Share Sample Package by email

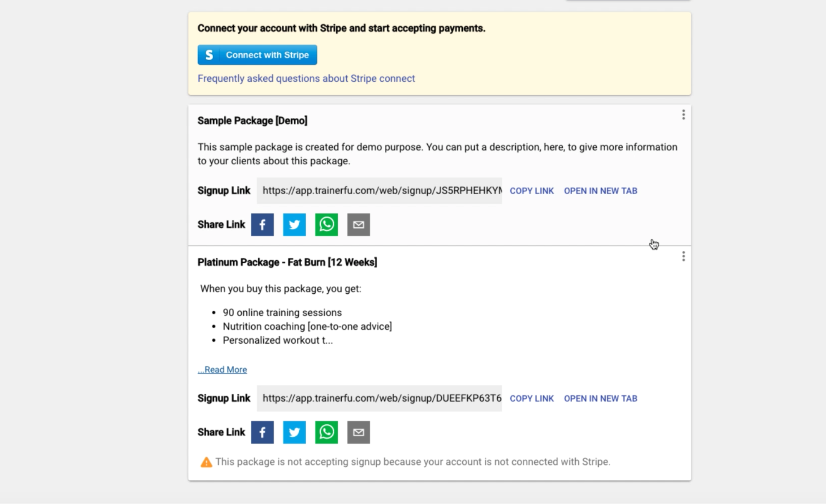tap(358, 225)
